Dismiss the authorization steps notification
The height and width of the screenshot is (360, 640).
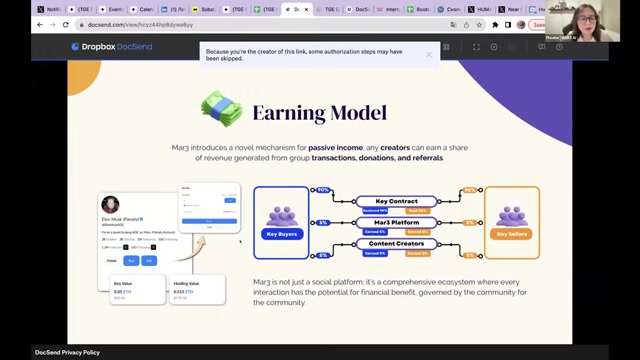pos(429,55)
